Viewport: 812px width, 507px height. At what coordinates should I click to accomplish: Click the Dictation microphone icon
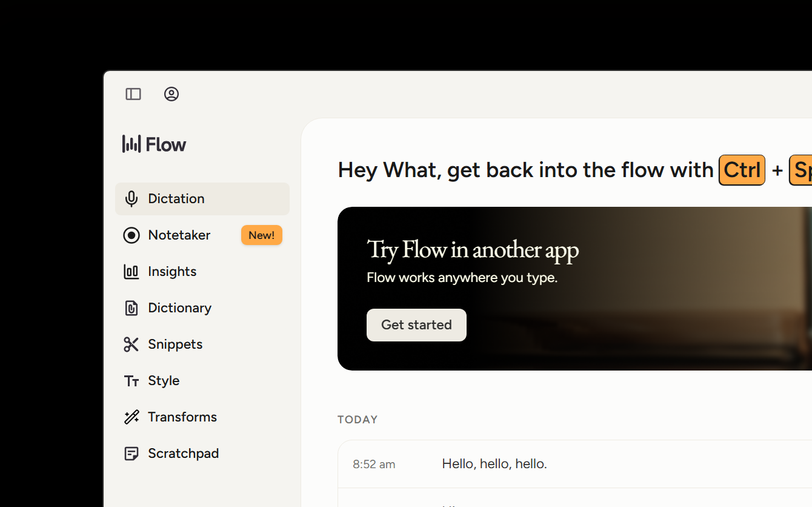coord(131,199)
